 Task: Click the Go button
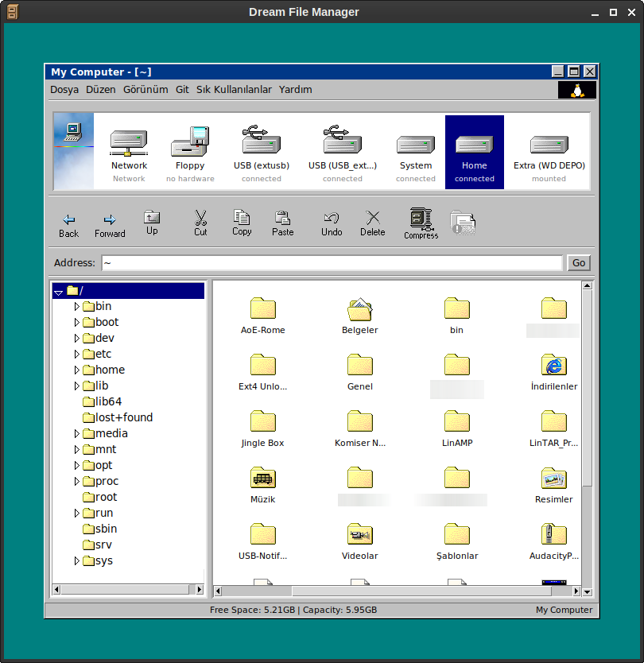(x=578, y=263)
